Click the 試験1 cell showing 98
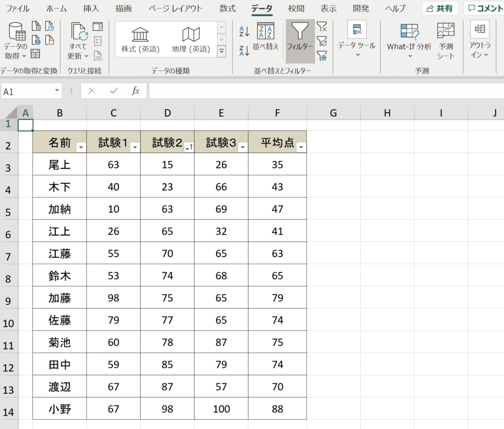 (114, 298)
